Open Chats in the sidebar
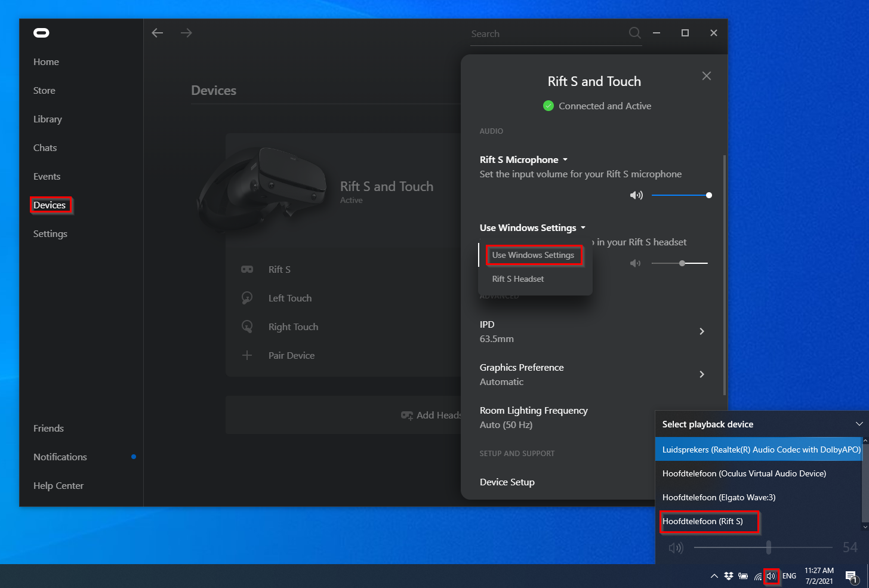 (x=45, y=147)
